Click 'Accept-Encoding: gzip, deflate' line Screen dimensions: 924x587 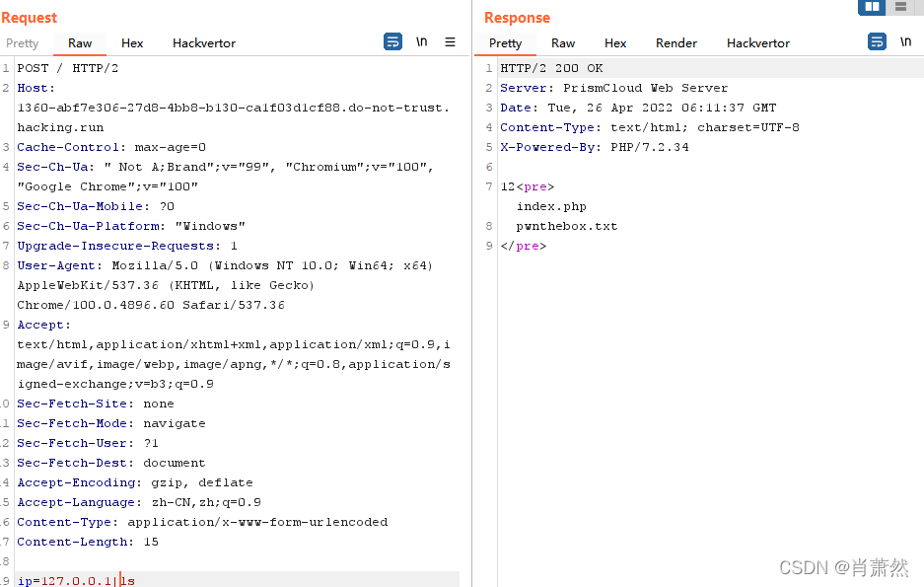pyautogui.click(x=135, y=482)
